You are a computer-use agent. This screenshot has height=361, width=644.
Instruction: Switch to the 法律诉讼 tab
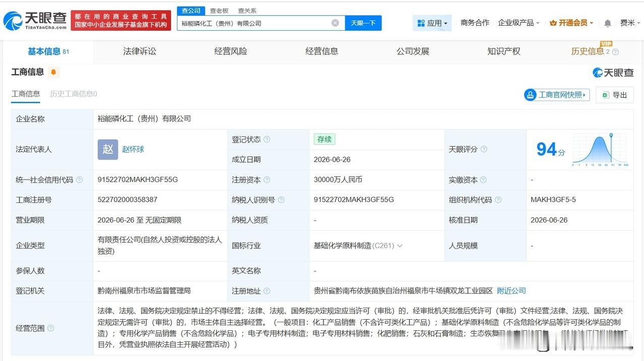[x=140, y=51]
